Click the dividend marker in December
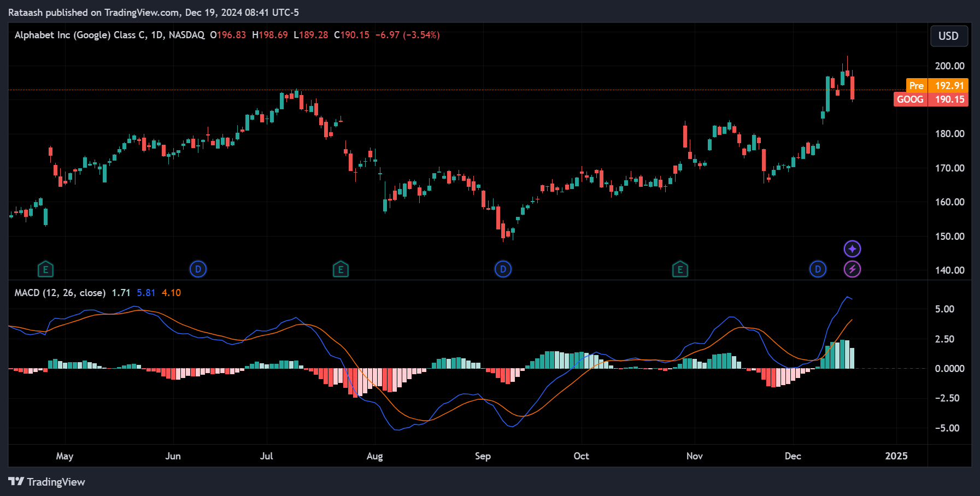The image size is (980, 496). (x=818, y=269)
